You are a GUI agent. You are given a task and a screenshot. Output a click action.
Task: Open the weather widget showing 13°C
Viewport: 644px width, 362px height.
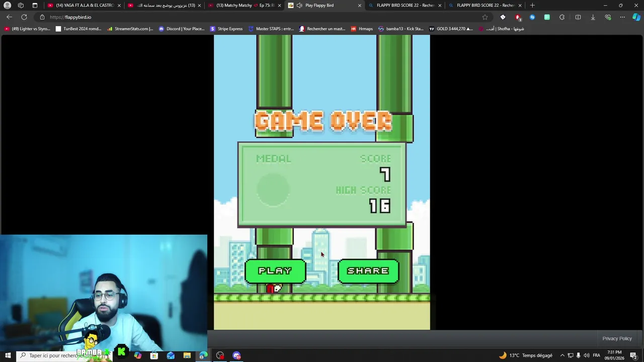[x=525, y=355]
